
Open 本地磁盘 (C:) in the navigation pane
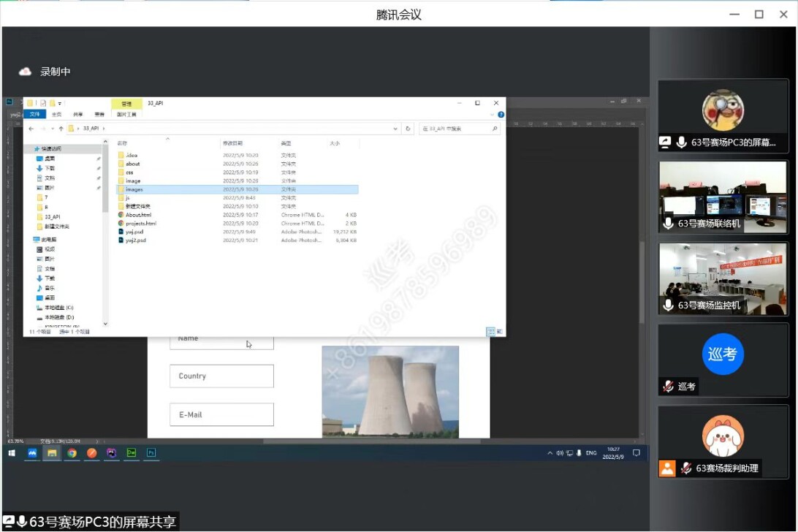(x=58, y=308)
